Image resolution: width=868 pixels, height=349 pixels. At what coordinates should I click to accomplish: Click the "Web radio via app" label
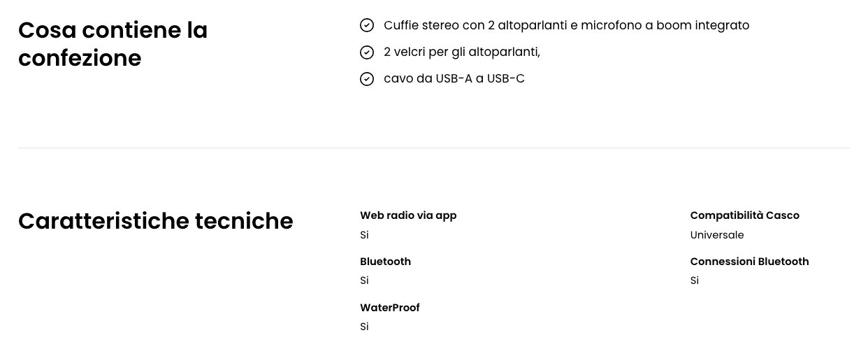[408, 215]
